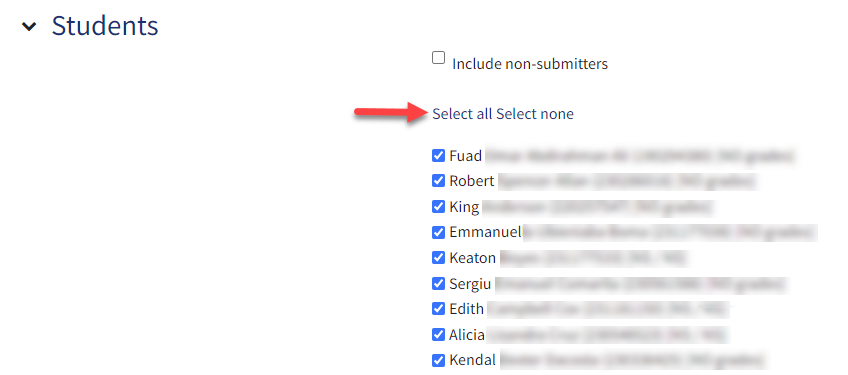The width and height of the screenshot is (848, 375).
Task: Click the Fuad student name label
Action: (466, 156)
